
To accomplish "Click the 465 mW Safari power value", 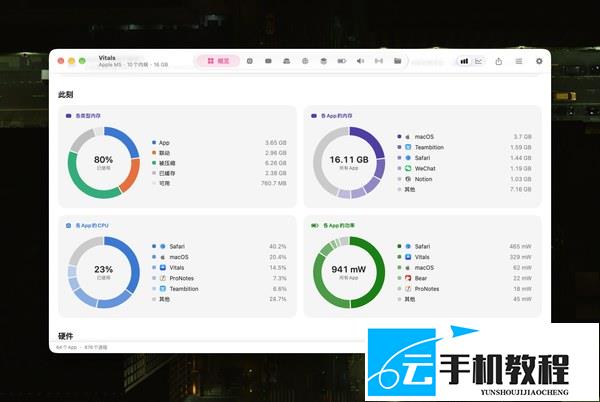I will coord(520,246).
